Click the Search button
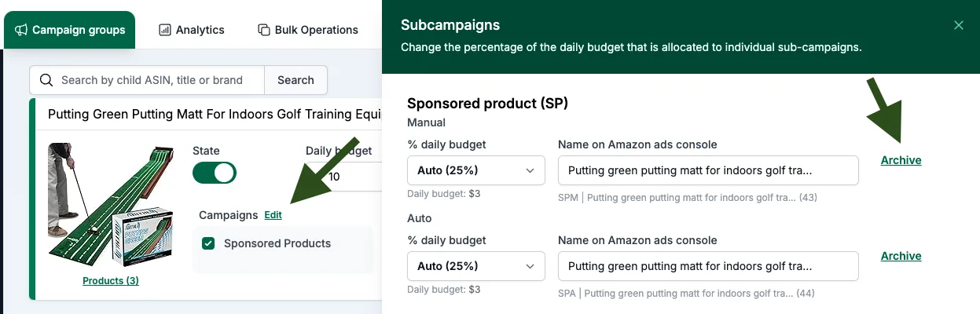 coord(295,80)
